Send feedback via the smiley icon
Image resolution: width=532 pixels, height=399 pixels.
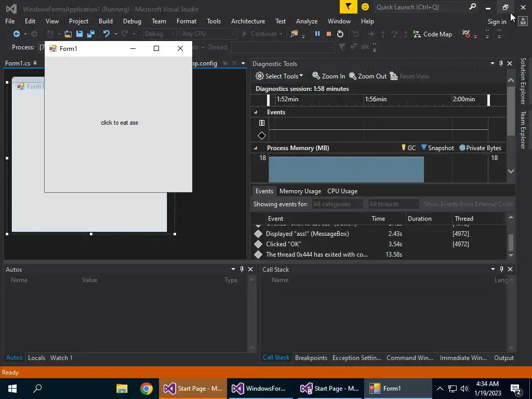coord(365,7)
